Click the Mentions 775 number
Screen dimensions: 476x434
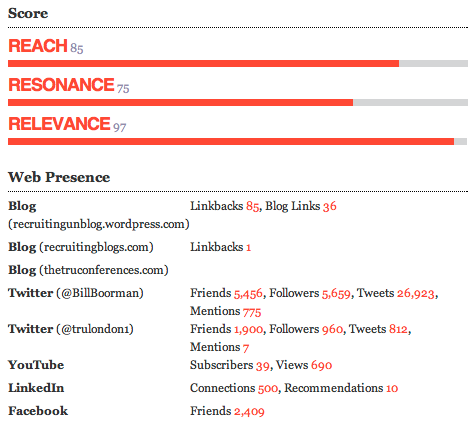point(252,312)
